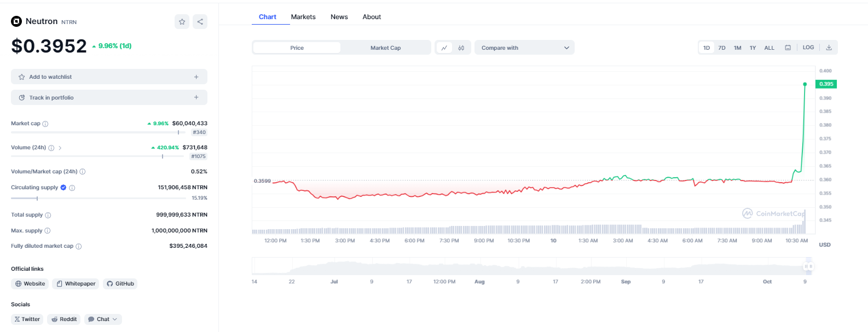
Task: Select the Price chart toggle
Action: click(297, 48)
